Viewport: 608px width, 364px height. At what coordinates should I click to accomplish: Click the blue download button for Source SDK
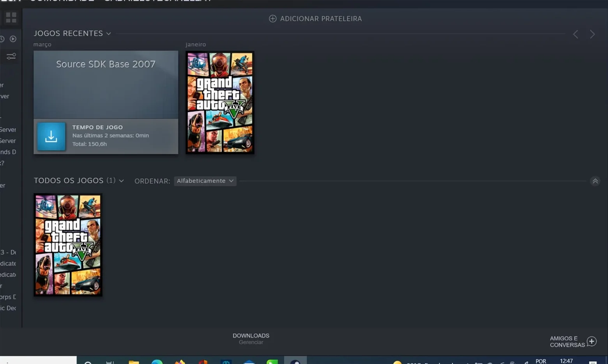(x=51, y=136)
